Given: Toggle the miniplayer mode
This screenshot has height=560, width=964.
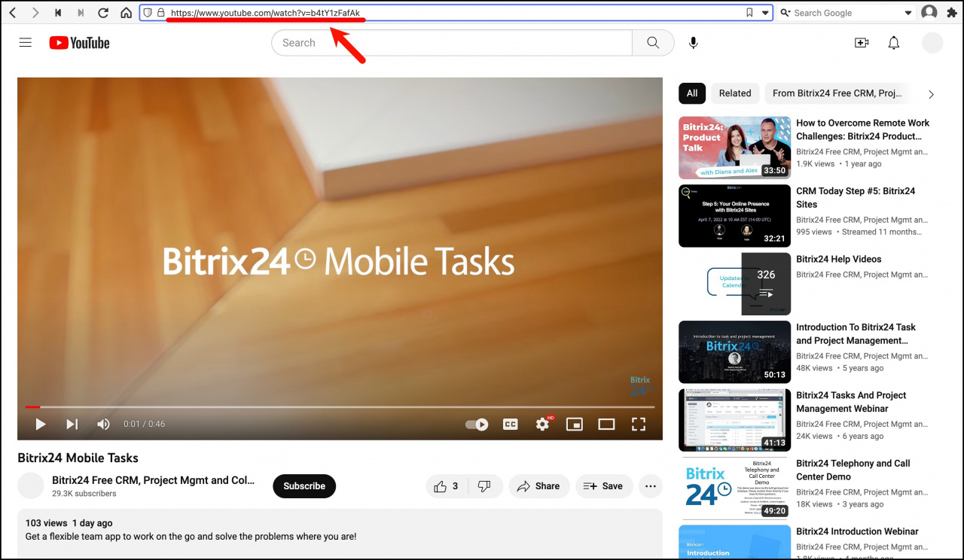Looking at the screenshot, I should tap(575, 425).
